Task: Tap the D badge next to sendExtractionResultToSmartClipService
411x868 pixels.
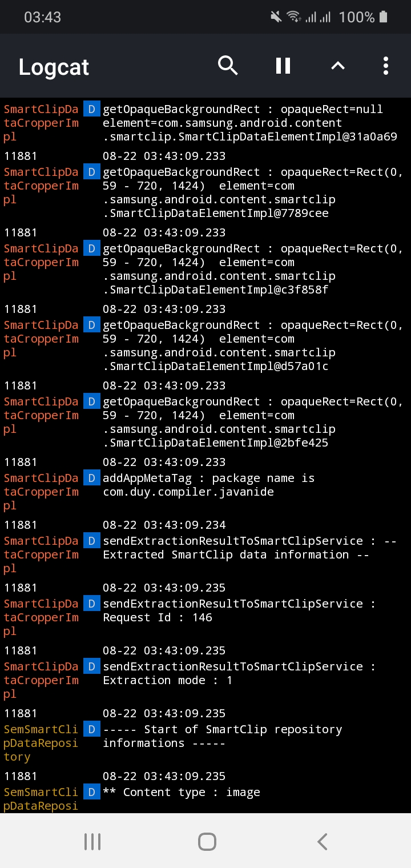Action: 91,541
